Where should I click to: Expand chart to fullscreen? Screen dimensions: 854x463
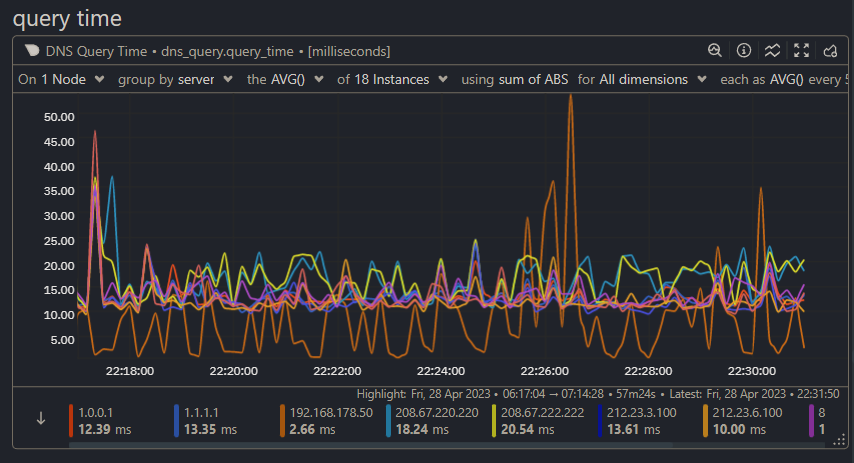(801, 51)
